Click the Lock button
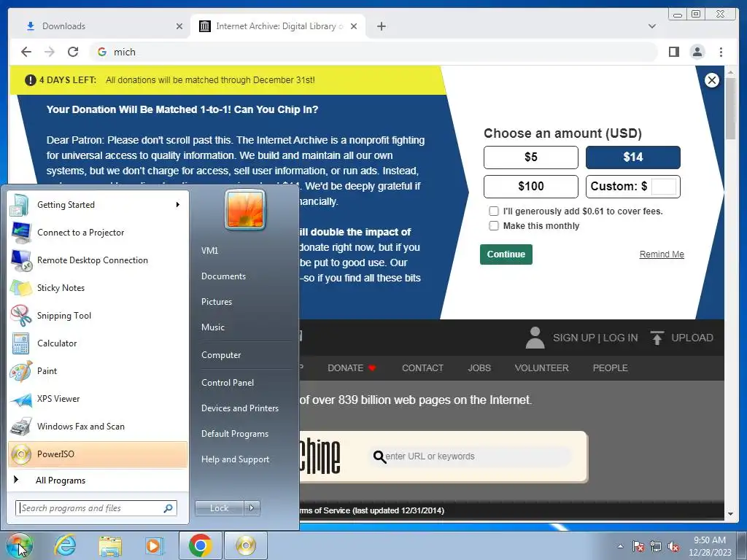 pyautogui.click(x=219, y=508)
